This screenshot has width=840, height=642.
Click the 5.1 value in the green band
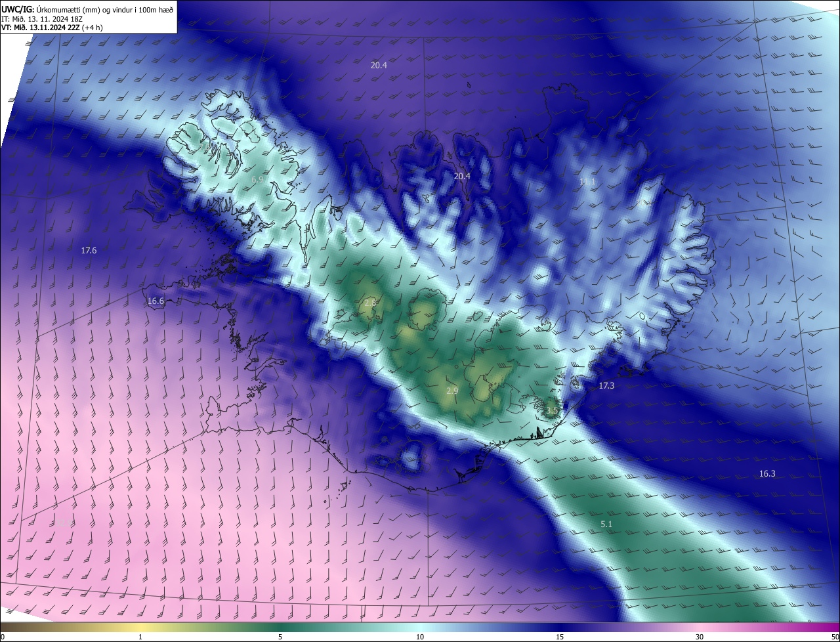(x=606, y=524)
